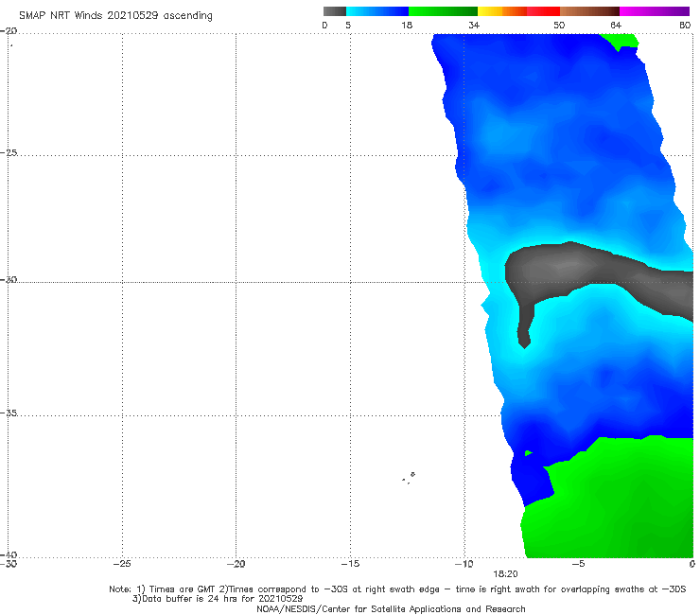Click the note 'Data buffer is 24 hrs for 20210529'
700x615 pixels.
218,599
